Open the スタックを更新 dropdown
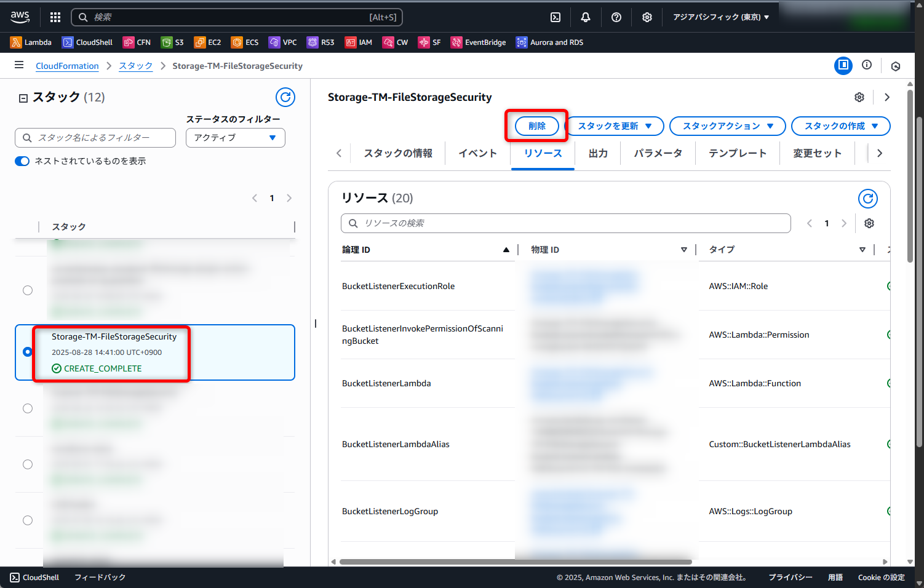Image resolution: width=924 pixels, height=588 pixels. pos(615,126)
